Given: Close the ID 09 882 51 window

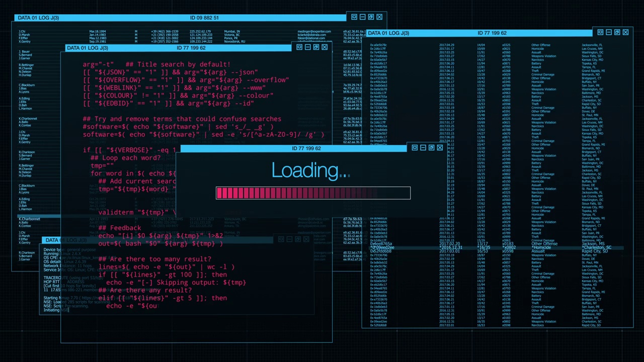Looking at the screenshot, I should click(379, 17).
